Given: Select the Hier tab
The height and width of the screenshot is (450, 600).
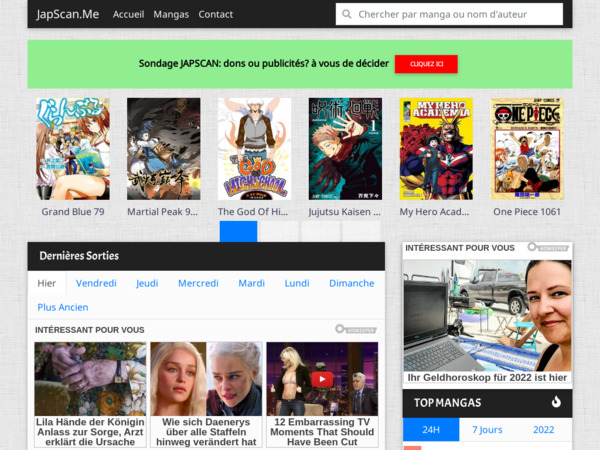Looking at the screenshot, I should tap(47, 283).
